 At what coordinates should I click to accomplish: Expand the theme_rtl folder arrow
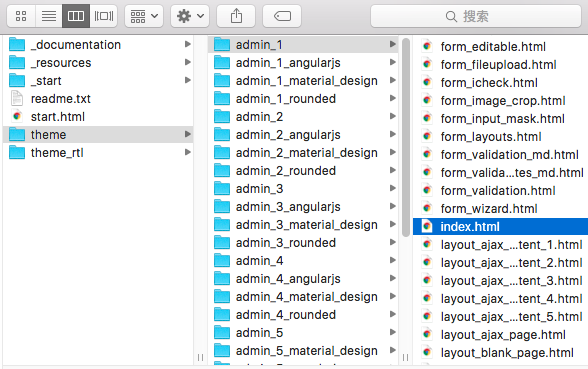click(x=188, y=152)
